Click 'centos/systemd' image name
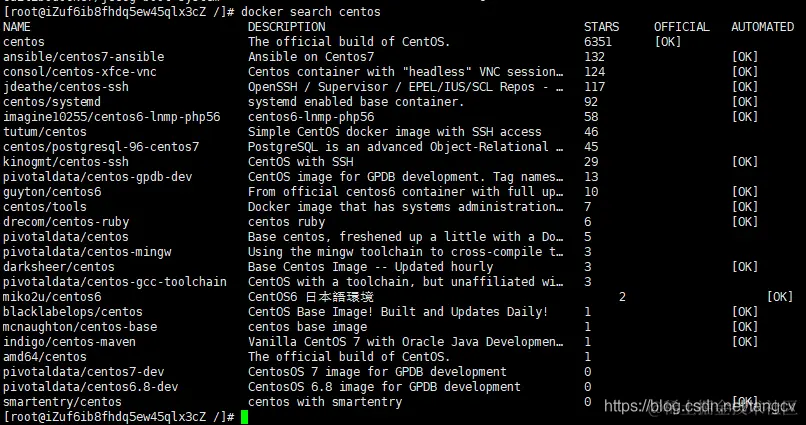Screen dimensions: 806x425 point(52,102)
